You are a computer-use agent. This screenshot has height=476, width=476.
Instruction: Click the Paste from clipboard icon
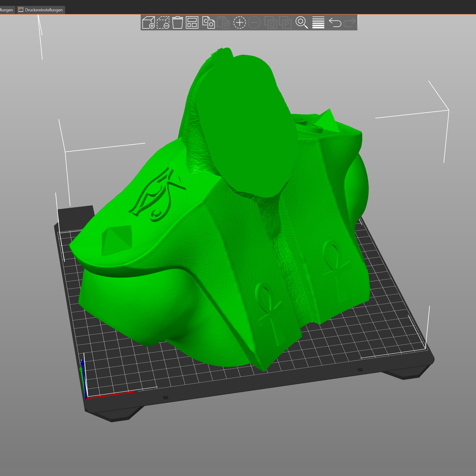point(223,22)
